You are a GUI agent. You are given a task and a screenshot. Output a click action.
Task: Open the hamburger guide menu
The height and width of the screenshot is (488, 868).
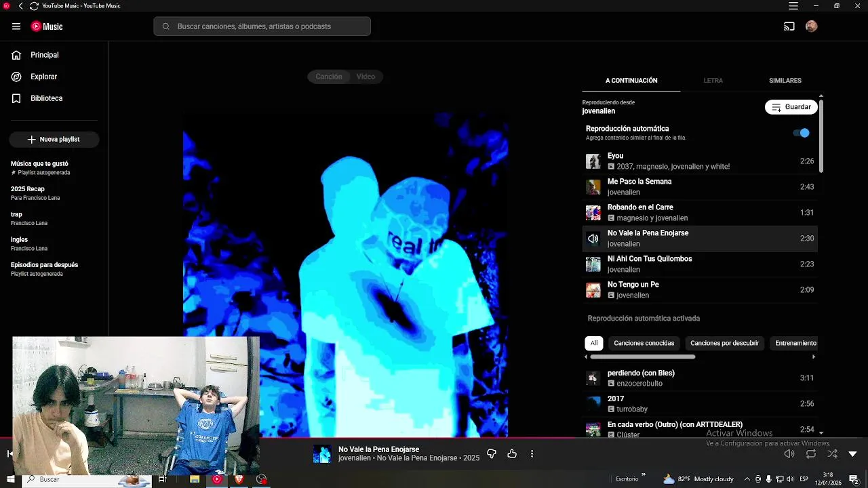pos(16,26)
